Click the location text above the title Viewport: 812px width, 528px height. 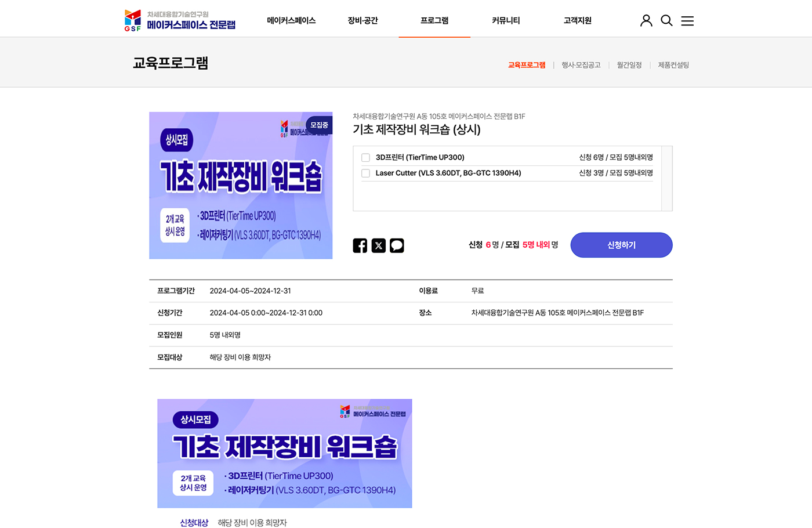point(439,116)
